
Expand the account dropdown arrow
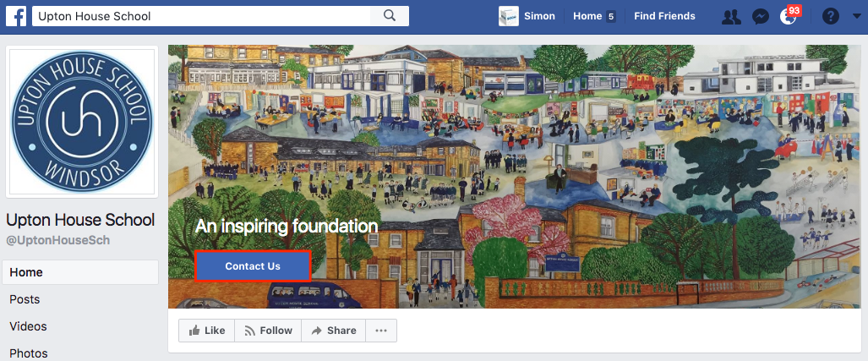(x=857, y=17)
